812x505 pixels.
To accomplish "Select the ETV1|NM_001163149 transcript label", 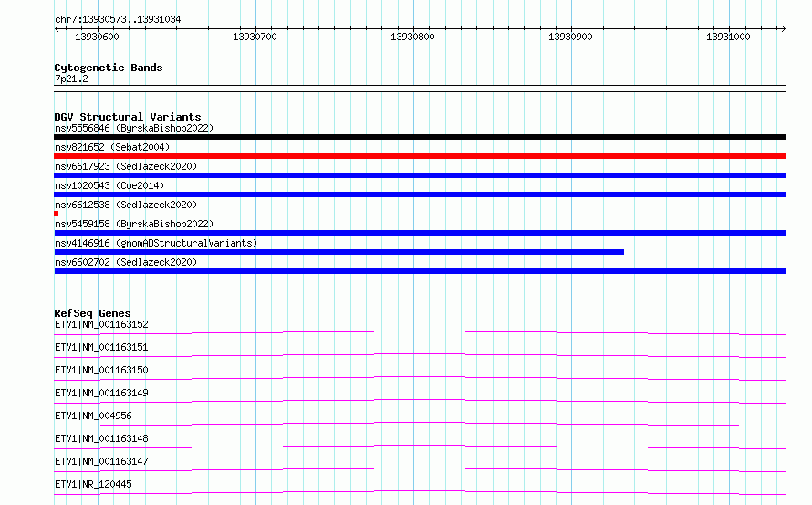I will pos(101,393).
